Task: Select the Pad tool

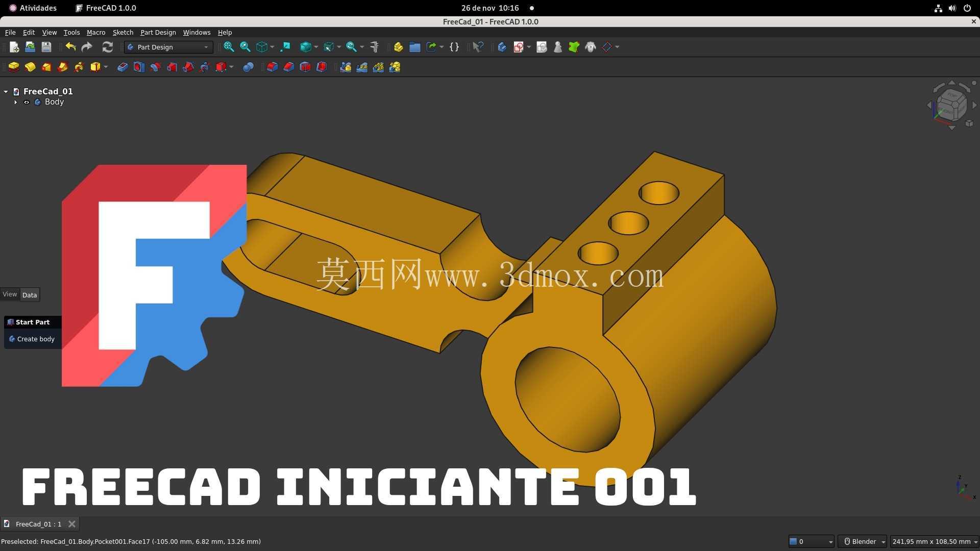Action: click(14, 67)
